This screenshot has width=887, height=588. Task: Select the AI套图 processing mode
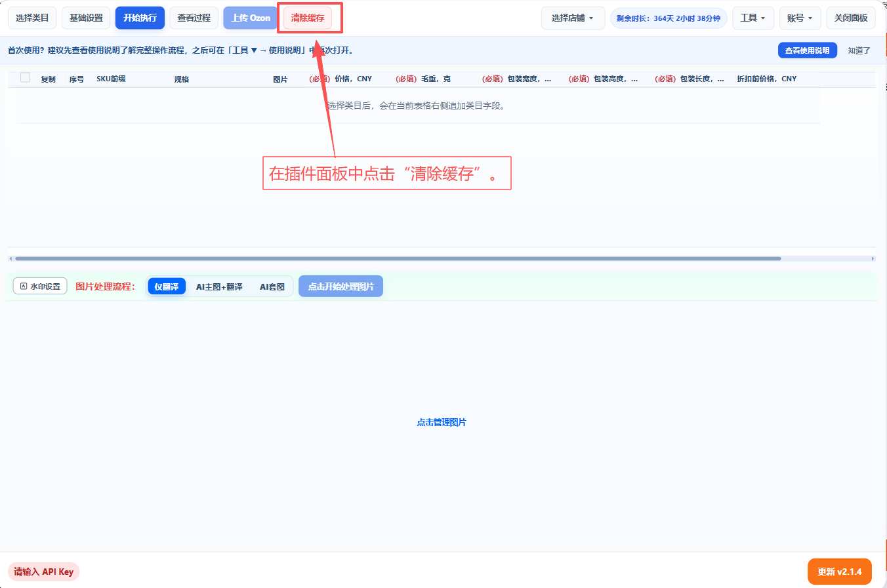272,286
